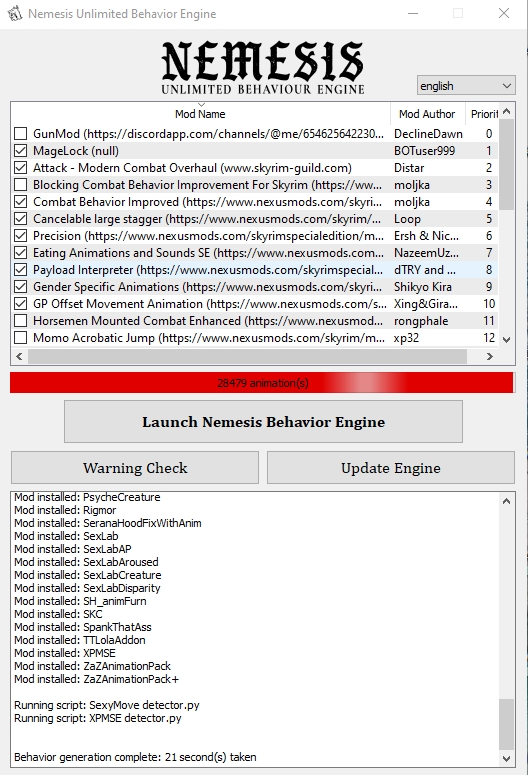Click author rongphale cell

point(421,321)
